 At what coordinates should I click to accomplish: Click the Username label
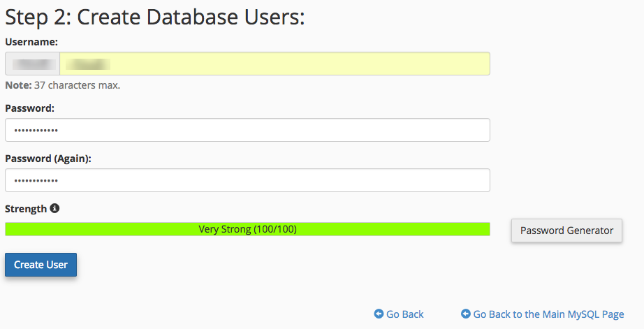31,42
